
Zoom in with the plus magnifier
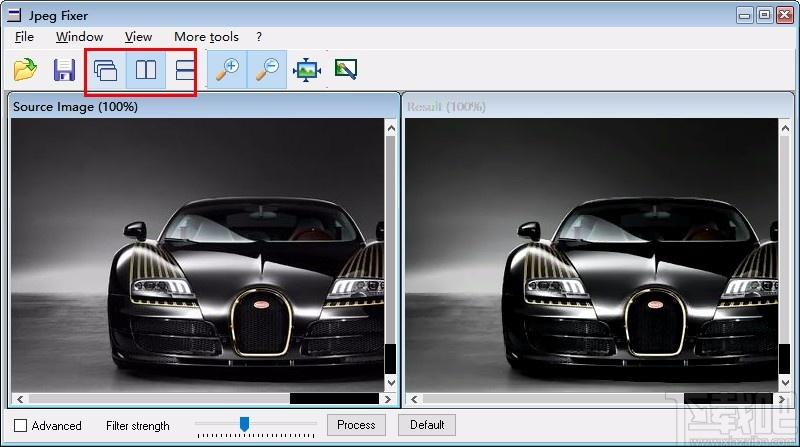pos(228,70)
